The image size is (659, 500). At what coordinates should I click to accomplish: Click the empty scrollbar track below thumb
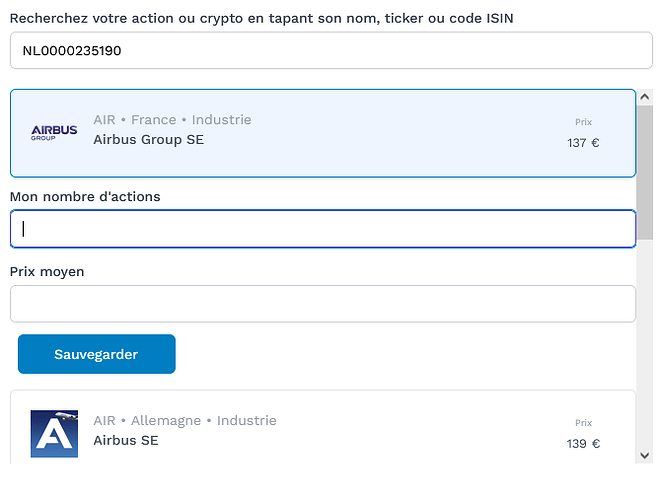point(646,350)
